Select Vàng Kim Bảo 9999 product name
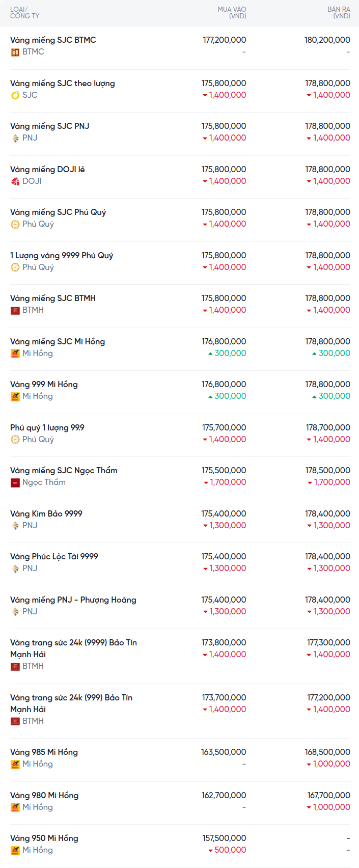Screen dimensions: 359x868 46,513
